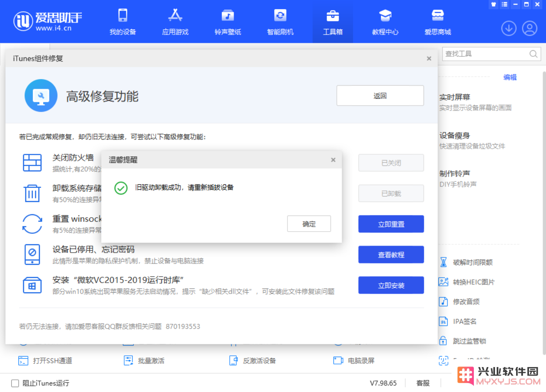
Task: Click 返回 button in repair dialog
Action: pos(380,96)
